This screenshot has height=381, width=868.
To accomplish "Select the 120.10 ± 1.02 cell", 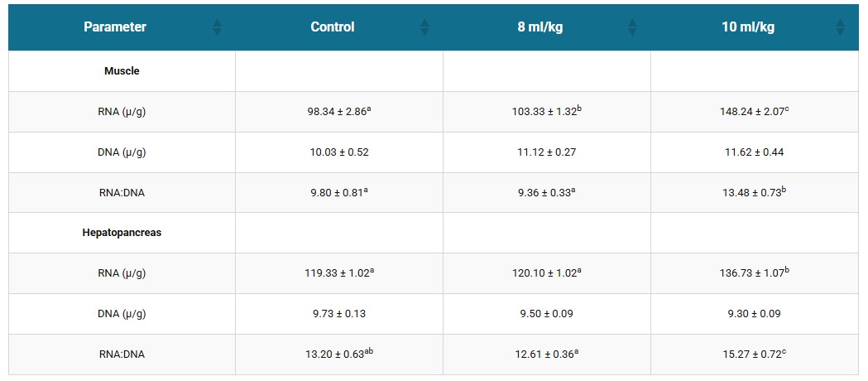I will pyautogui.click(x=547, y=273).
